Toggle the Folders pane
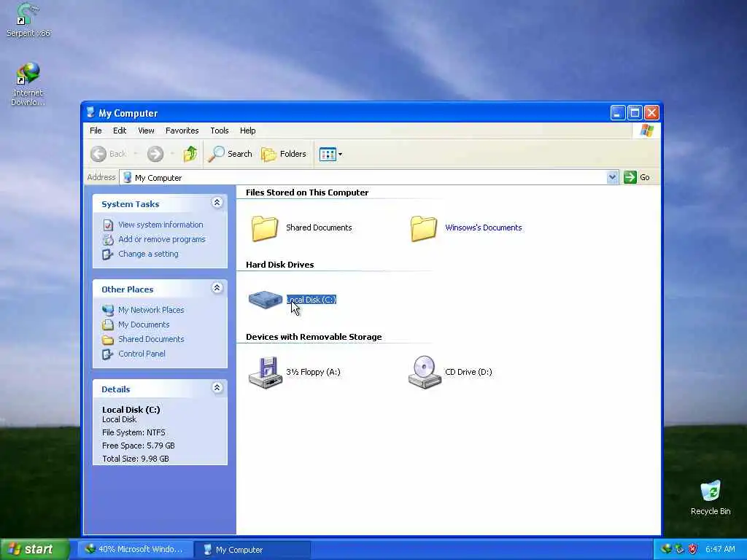Image resolution: width=747 pixels, height=560 pixels. point(284,154)
